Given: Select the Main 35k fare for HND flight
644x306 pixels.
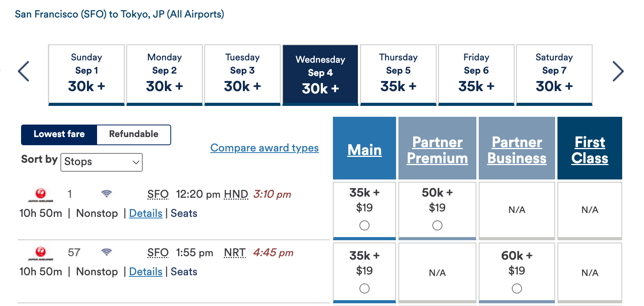Looking at the screenshot, I should [x=364, y=225].
